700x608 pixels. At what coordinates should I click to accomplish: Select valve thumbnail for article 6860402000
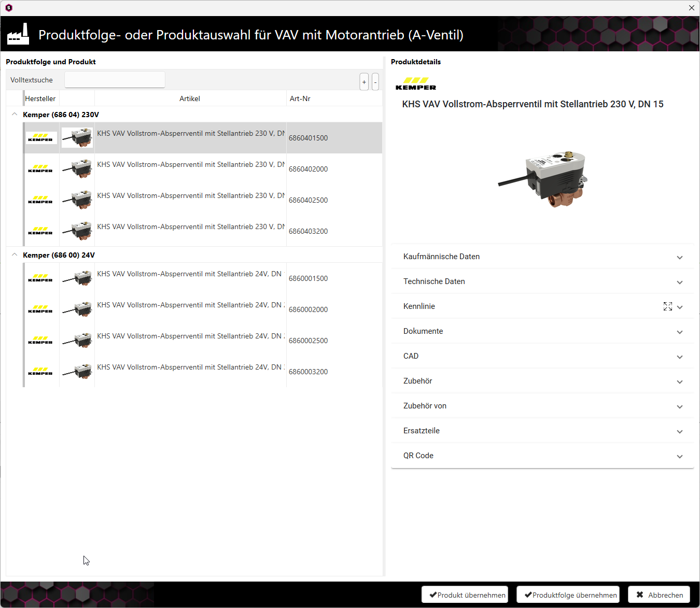77,169
